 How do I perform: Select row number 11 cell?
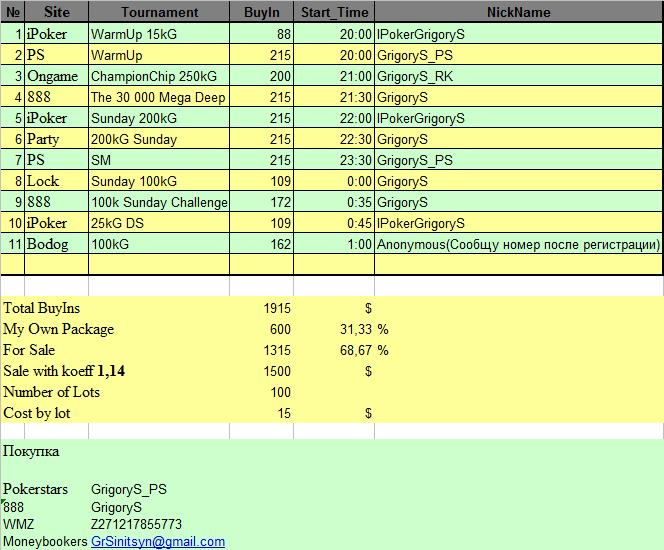click(x=13, y=244)
